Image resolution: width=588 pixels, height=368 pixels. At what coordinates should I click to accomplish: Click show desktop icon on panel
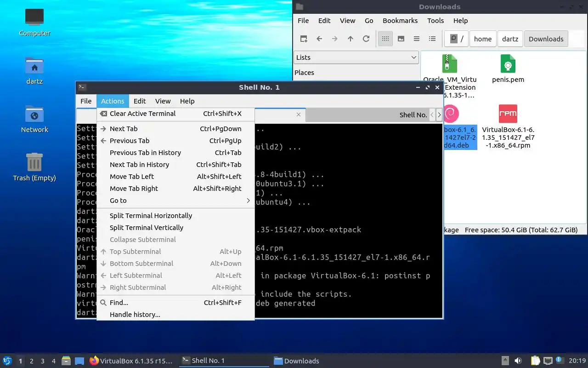79,361
